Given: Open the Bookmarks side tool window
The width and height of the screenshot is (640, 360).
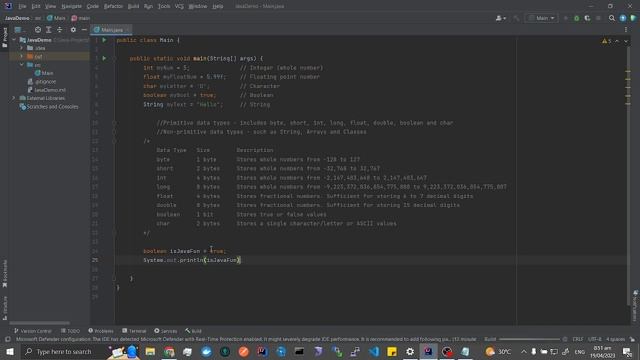Looking at the screenshot, I should click(x=4, y=273).
